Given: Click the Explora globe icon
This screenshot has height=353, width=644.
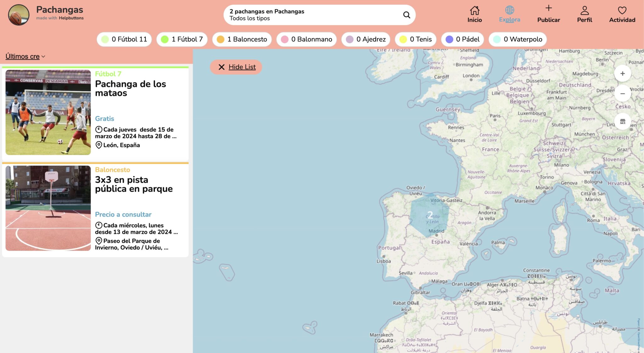Looking at the screenshot, I should (509, 9).
